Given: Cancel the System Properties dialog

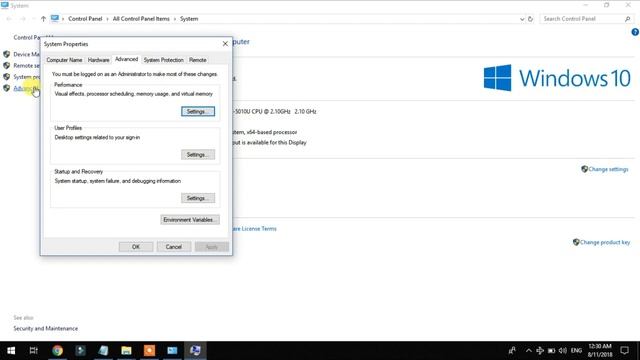Looking at the screenshot, I should click(173, 247).
